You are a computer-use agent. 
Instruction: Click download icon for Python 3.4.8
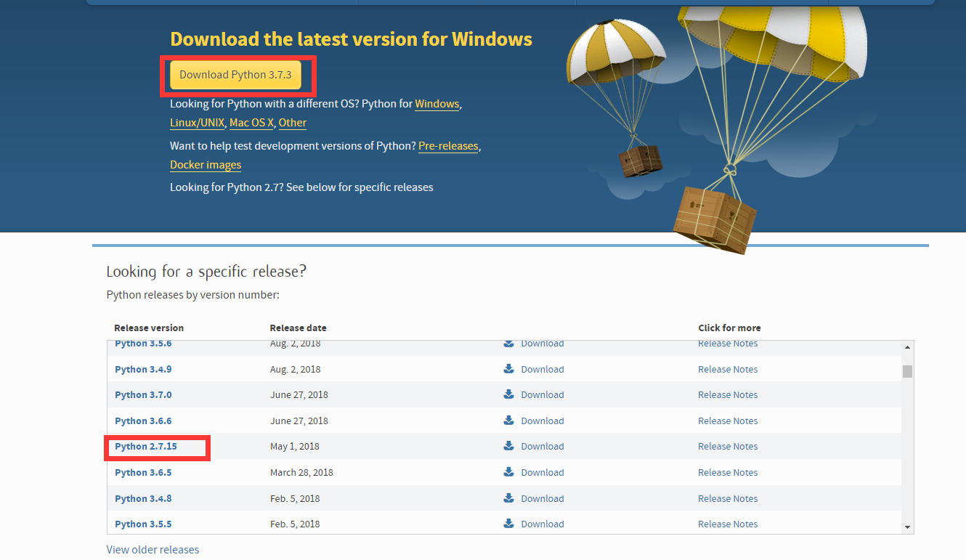pyautogui.click(x=508, y=498)
